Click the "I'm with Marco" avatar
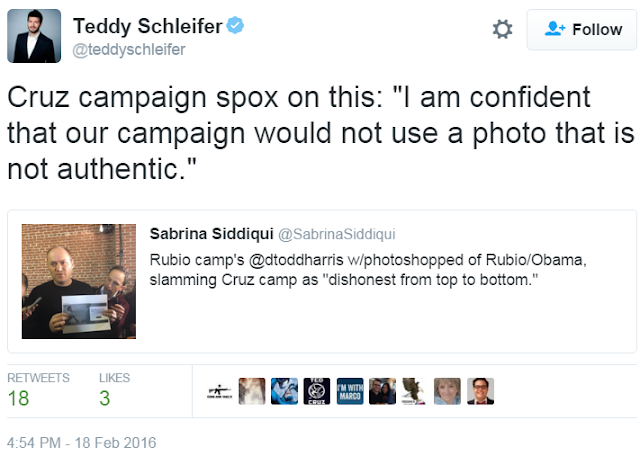Viewport: 640px width, 456px height. click(x=349, y=391)
